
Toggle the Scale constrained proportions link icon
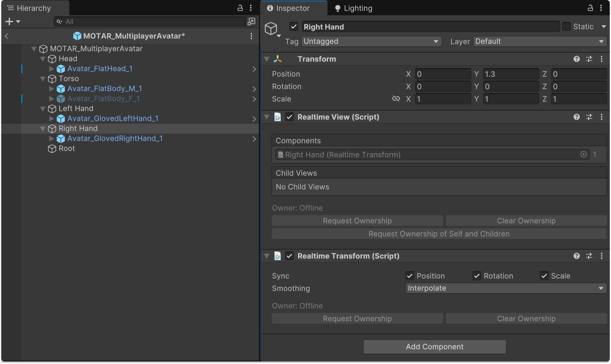tap(396, 99)
